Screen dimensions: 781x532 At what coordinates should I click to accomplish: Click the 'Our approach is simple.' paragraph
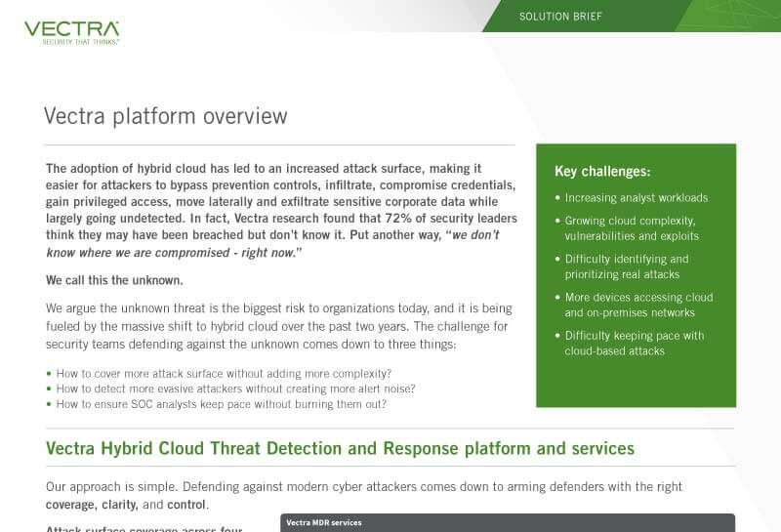[x=364, y=496]
